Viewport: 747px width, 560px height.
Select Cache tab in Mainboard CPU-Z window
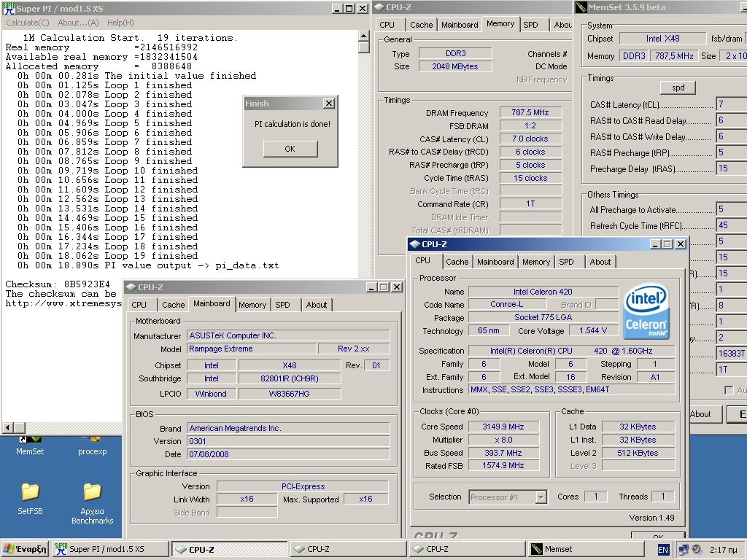[x=173, y=305]
